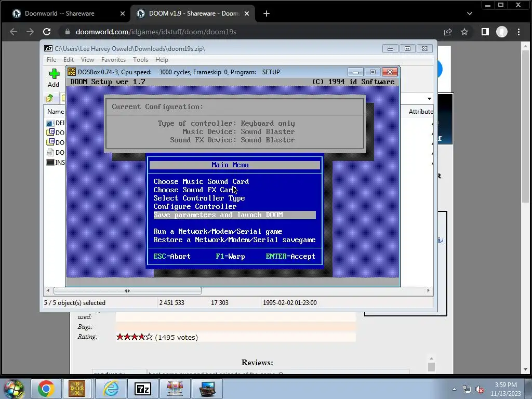Open Chrome profile avatar
The width and height of the screenshot is (532, 399).
coord(502,32)
